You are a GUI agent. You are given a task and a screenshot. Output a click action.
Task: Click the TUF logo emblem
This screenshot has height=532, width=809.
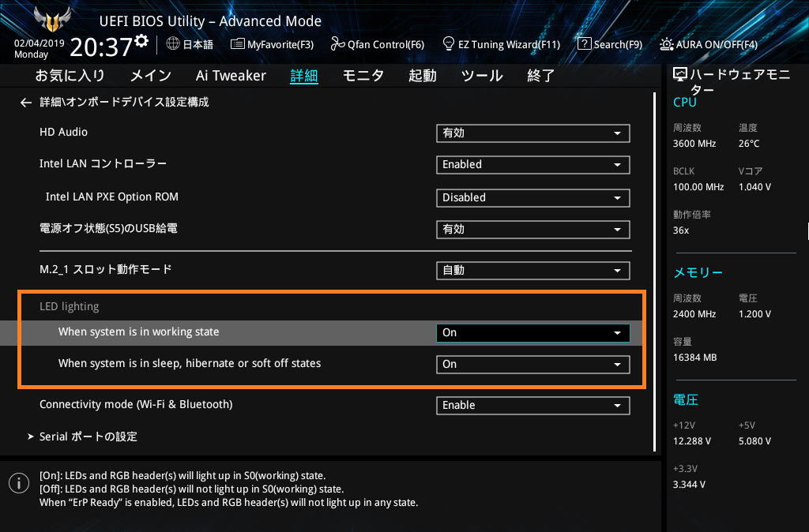(51, 19)
